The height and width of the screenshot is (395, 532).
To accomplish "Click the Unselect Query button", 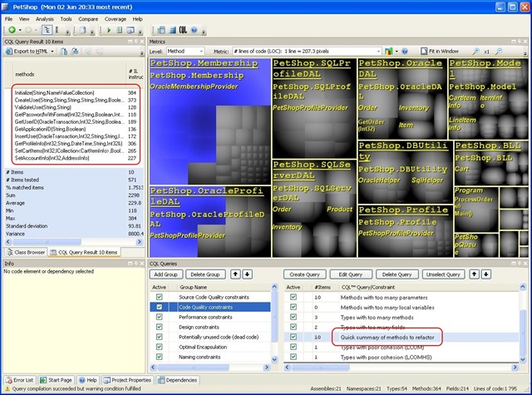I will click(443, 274).
